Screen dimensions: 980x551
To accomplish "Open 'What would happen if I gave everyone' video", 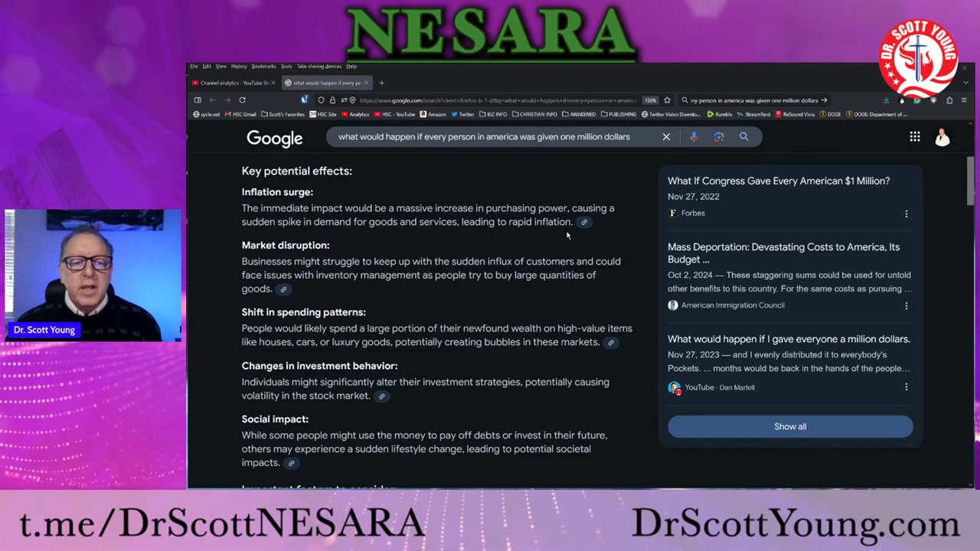I will coord(789,339).
